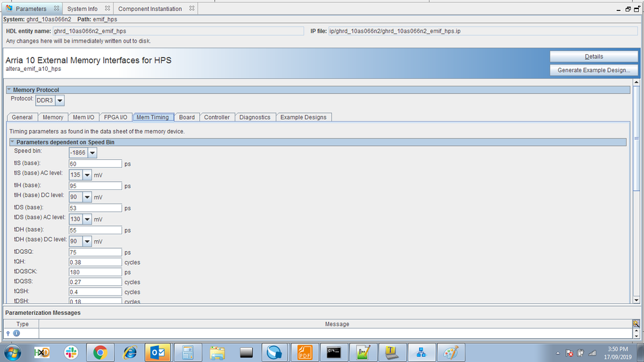Open the HxD hex editor taskbar icon
644x362 pixels.
[x=41, y=352]
